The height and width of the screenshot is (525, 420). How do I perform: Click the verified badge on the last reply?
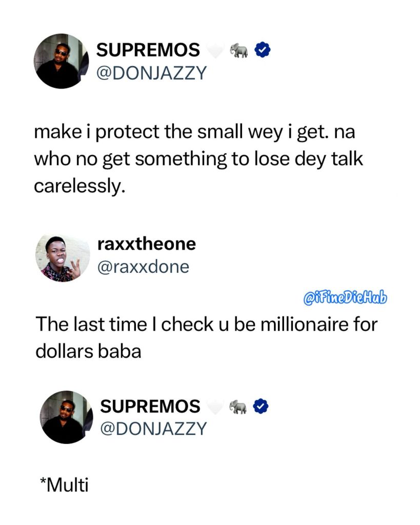coord(263,407)
